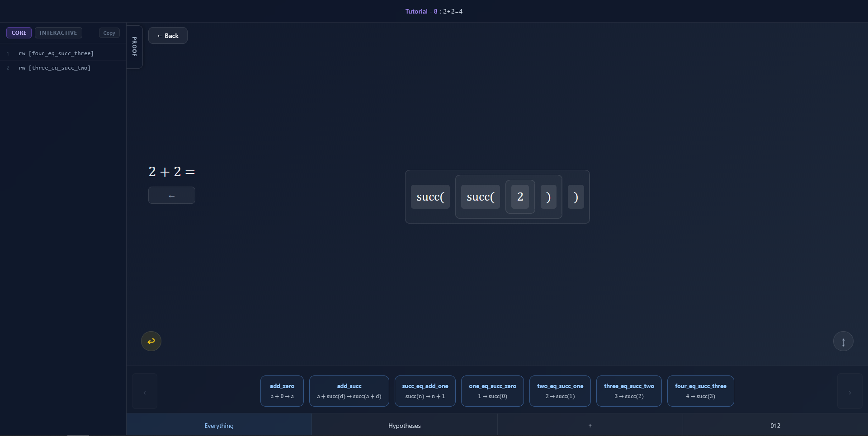Click the vertical expand arrows button

[x=843, y=341]
